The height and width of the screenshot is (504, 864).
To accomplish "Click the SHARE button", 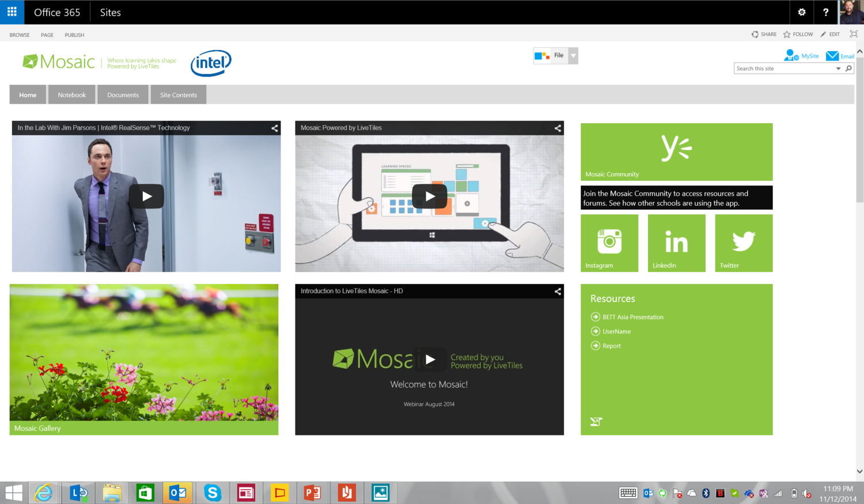I will click(764, 34).
